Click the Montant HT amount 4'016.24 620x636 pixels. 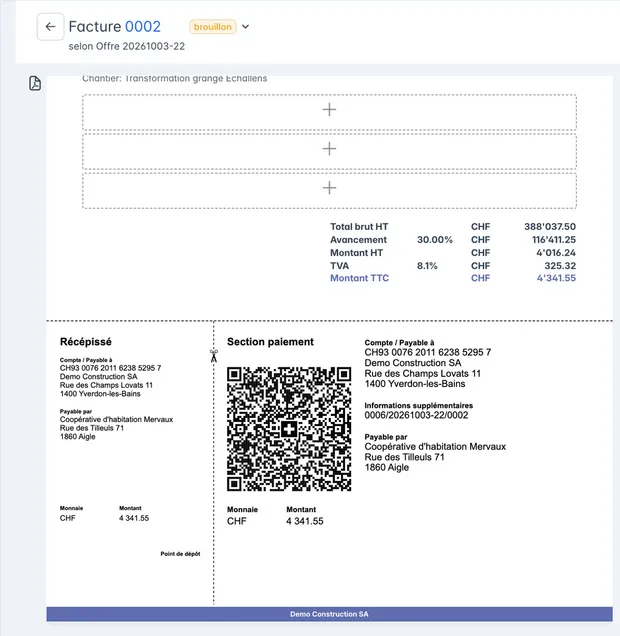(x=556, y=253)
